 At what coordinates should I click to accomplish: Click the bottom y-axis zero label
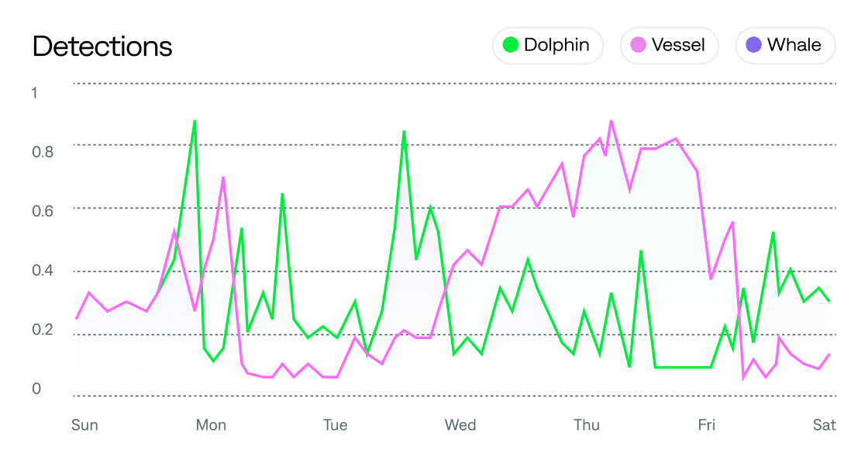34,390
